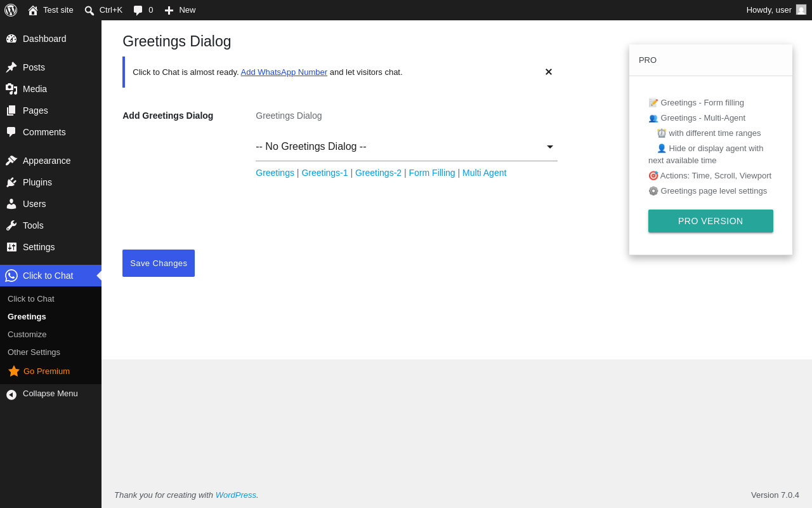Click the Collapse Menu arrow icon
812x508 pixels.
(11, 394)
